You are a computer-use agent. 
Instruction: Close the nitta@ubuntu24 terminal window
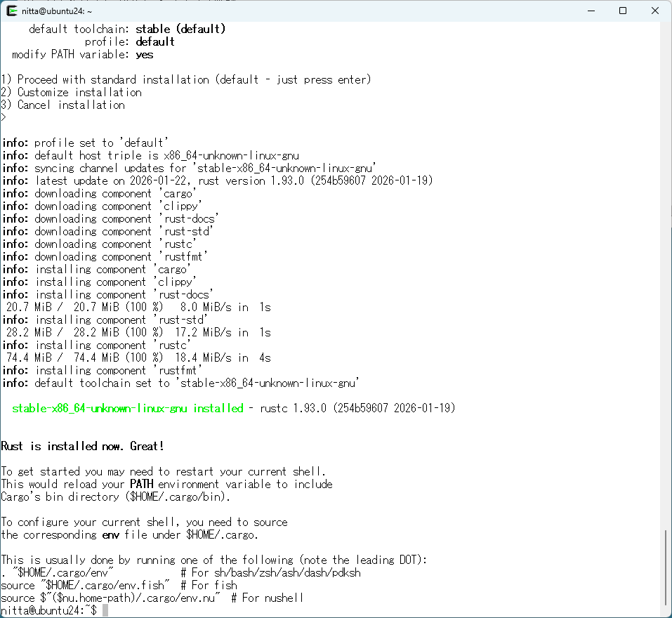pyautogui.click(x=654, y=11)
